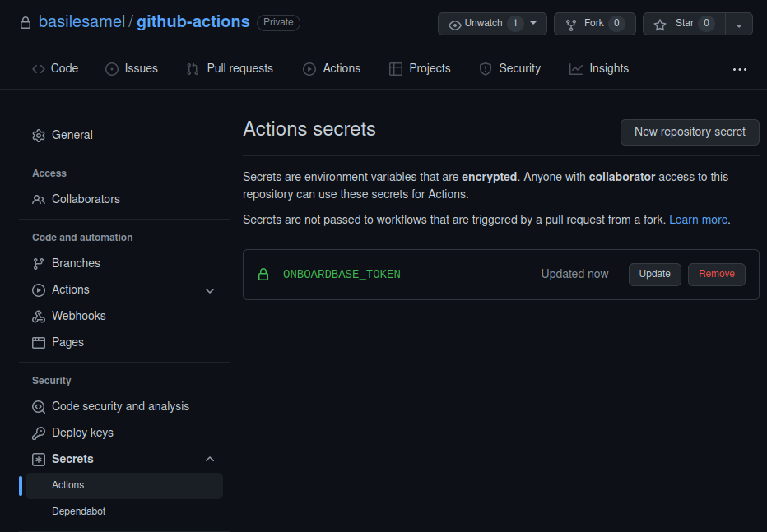Click the green lock icon beside ONBOARDBASE_TOKEN
767x532 pixels.
tap(263, 274)
